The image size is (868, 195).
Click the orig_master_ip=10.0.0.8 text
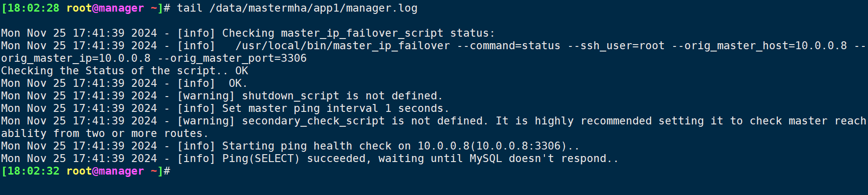click(76, 58)
